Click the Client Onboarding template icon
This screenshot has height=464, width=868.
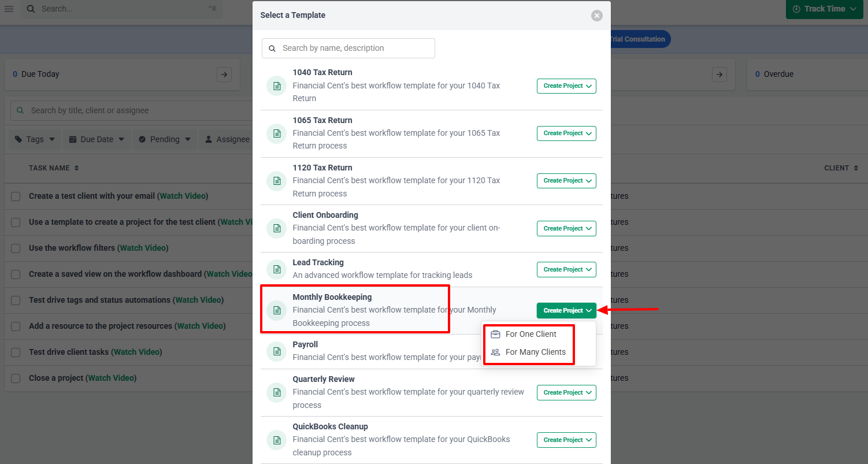click(277, 229)
